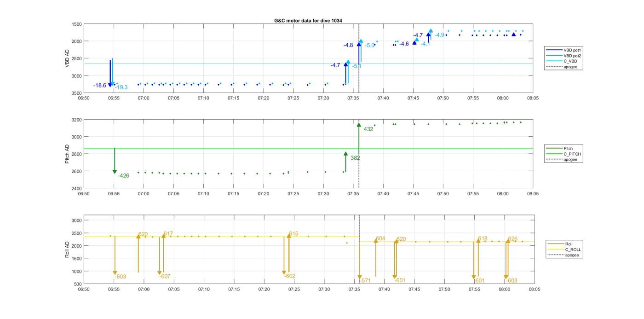
Task: Click the "-607" roll value label
Action: point(165,277)
